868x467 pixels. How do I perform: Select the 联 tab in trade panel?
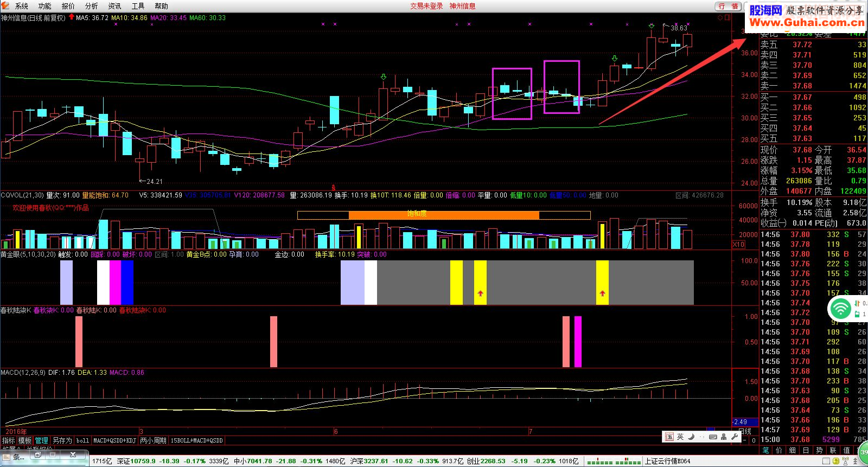pos(833,450)
